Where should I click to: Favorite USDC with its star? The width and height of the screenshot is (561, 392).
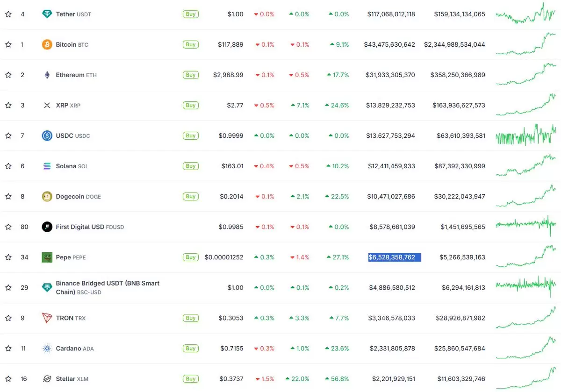8,135
